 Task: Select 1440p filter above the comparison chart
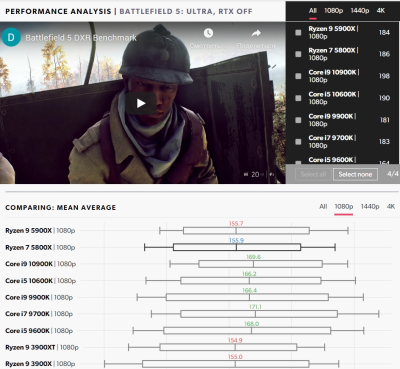tap(370, 207)
